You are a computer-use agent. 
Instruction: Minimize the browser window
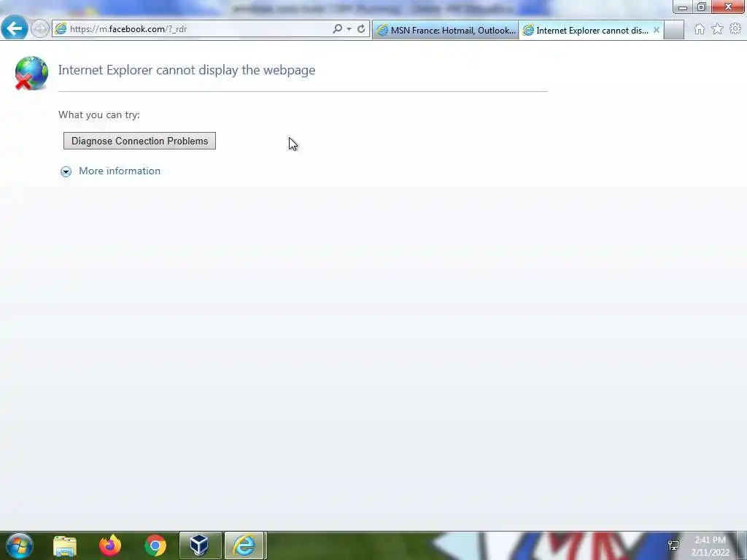pos(683,7)
